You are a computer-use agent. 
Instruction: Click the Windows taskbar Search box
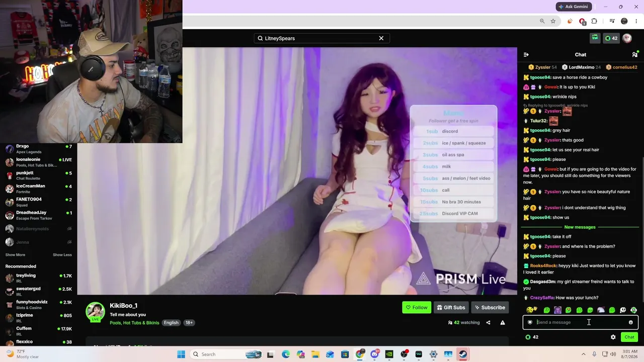click(226, 354)
